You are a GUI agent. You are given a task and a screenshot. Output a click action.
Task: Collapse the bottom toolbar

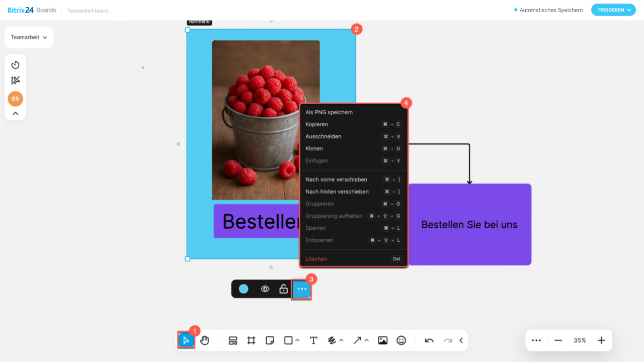click(461, 340)
